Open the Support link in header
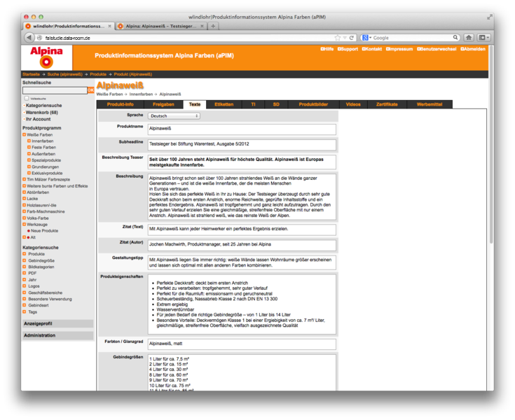This screenshot has height=420, width=515. [x=348, y=49]
